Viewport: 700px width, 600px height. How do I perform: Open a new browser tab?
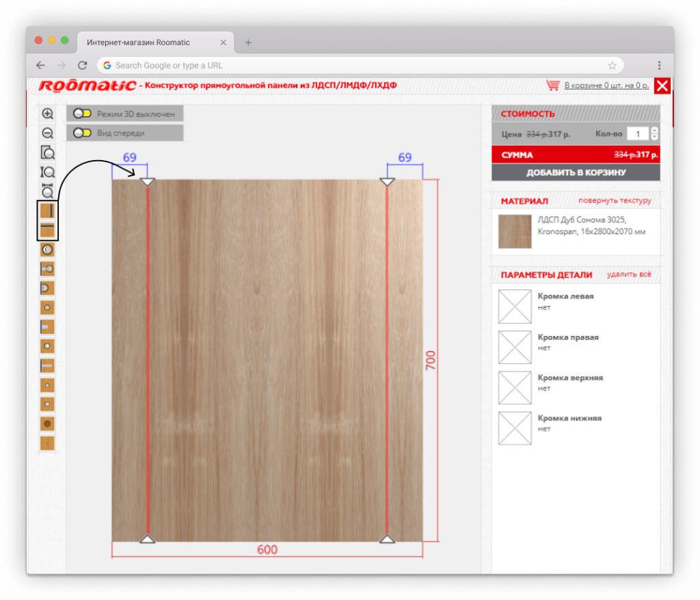click(x=248, y=42)
